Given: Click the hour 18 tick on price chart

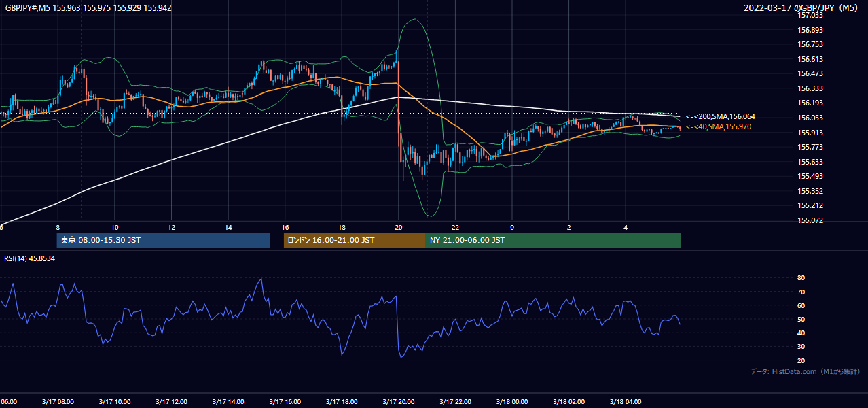Looking at the screenshot, I should pos(342,228).
